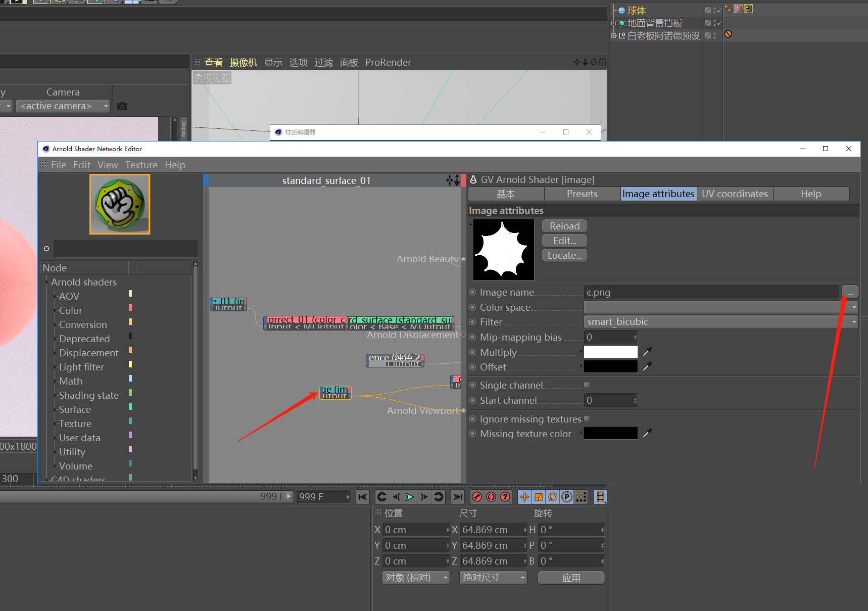The height and width of the screenshot is (611, 868).
Task: Enable the Single channel checkbox
Action: coord(587,385)
